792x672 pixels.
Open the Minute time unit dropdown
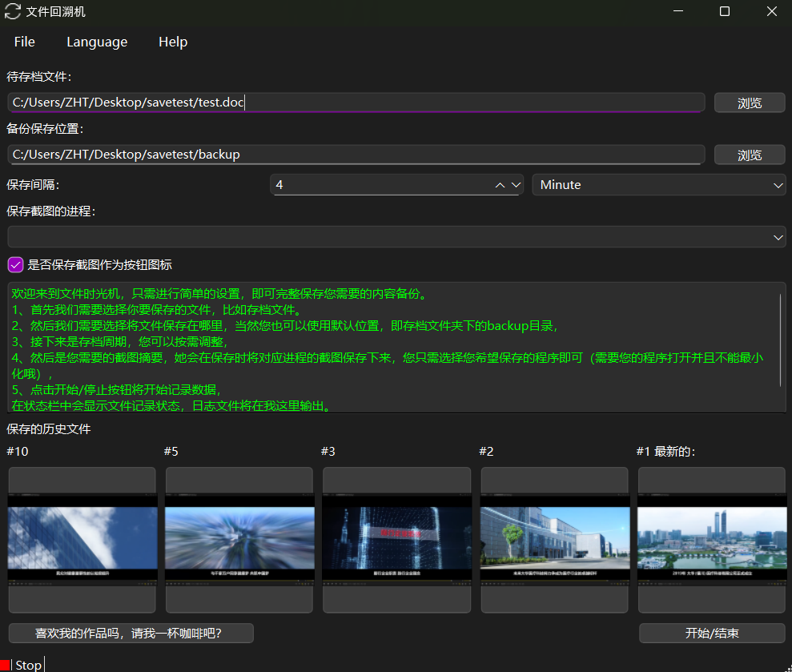(659, 185)
